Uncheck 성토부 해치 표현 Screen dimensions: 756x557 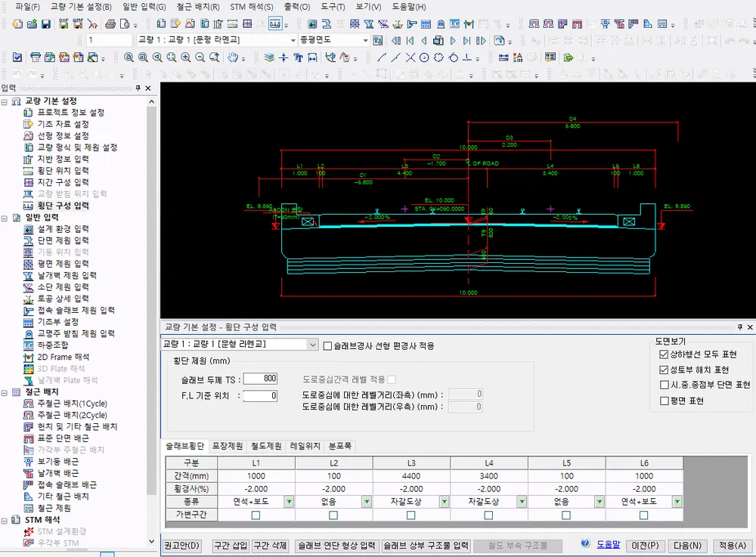pyautogui.click(x=664, y=370)
